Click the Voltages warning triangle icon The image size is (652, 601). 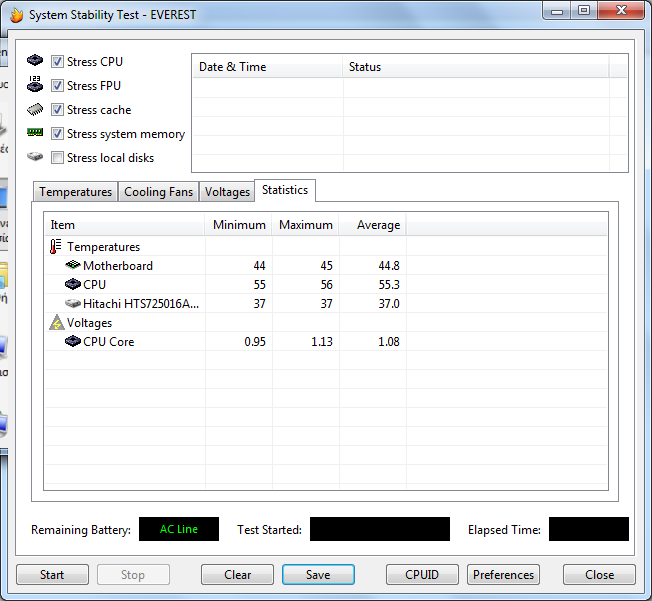tap(57, 322)
